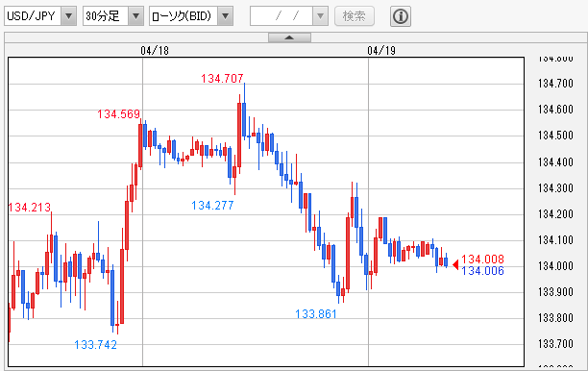
Task: Click the 133.700 axis value
Action: [x=555, y=344]
